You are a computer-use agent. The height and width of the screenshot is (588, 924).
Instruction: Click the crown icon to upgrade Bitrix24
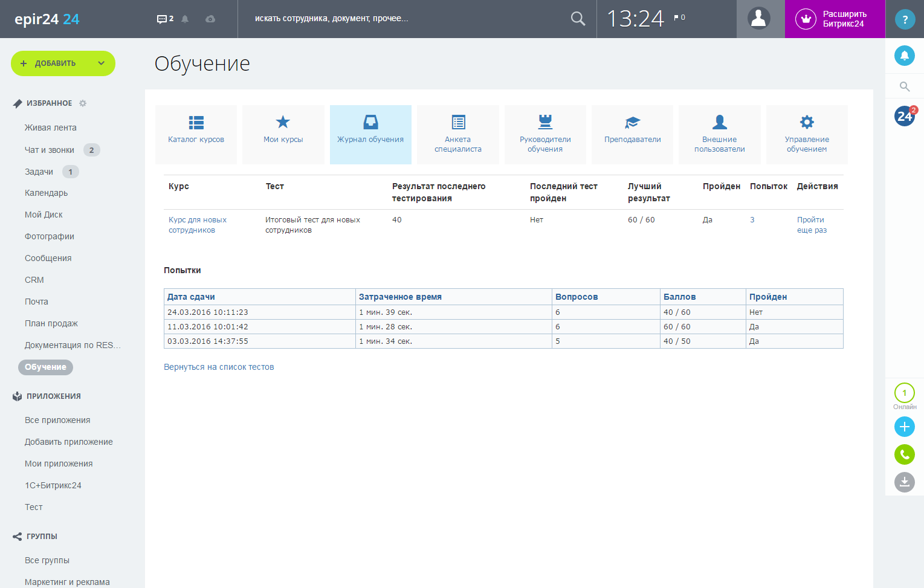click(x=806, y=19)
